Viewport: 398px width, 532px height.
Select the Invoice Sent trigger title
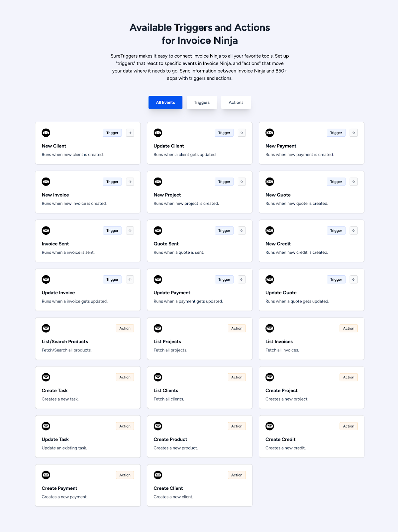tap(55, 244)
